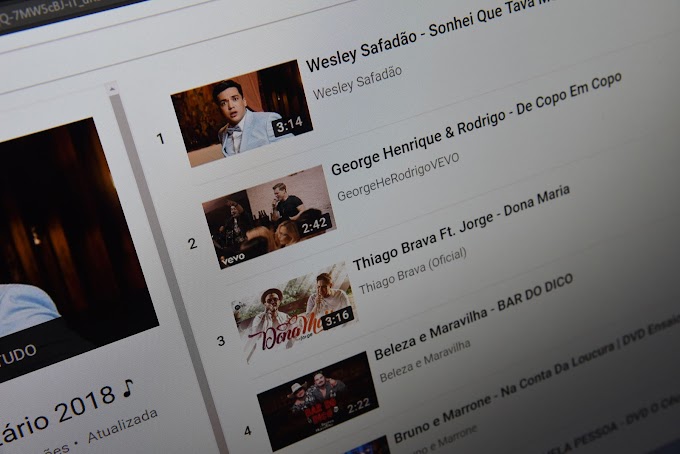Click the '3:16' duration badge on the third video

(x=337, y=318)
